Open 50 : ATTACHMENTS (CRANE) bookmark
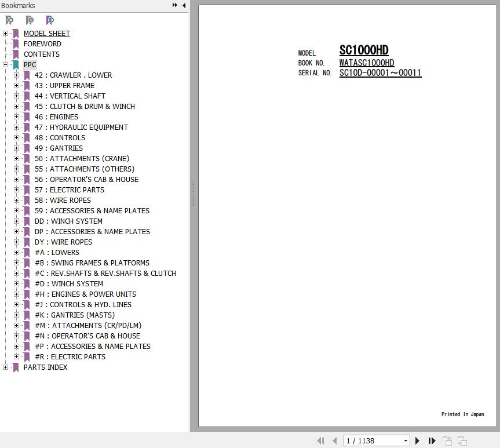 tap(82, 159)
